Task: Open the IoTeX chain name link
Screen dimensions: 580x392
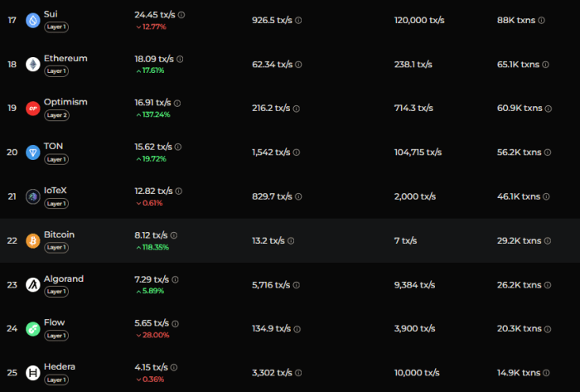Action: pos(56,191)
